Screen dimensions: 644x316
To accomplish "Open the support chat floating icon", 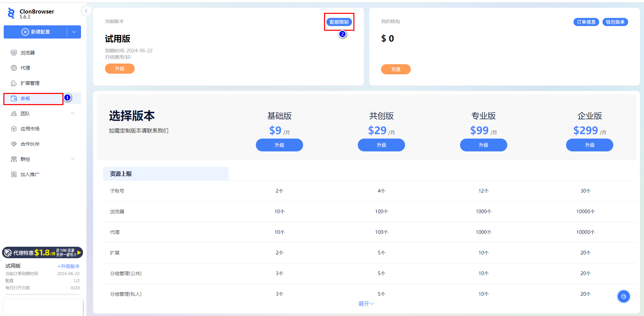I will click(x=623, y=296).
